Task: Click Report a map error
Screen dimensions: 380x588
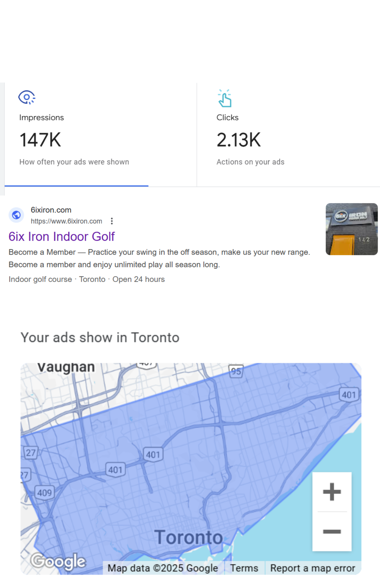Action: [312, 568]
